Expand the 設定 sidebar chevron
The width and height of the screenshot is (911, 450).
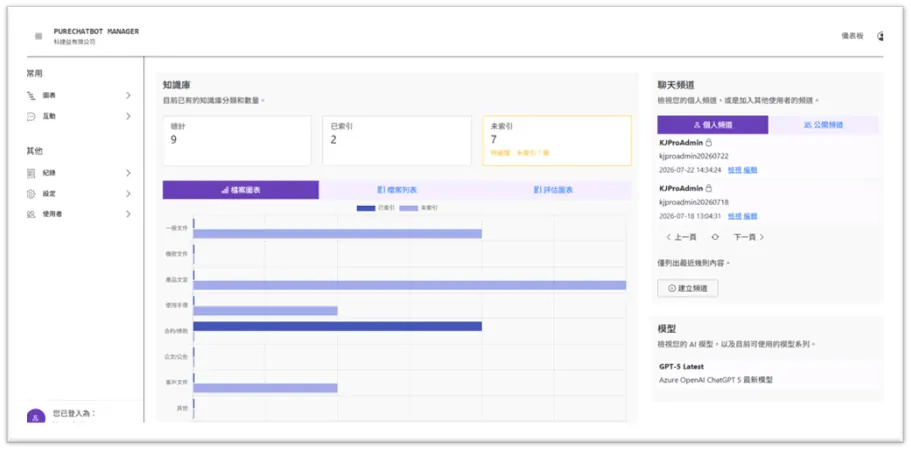point(128,194)
